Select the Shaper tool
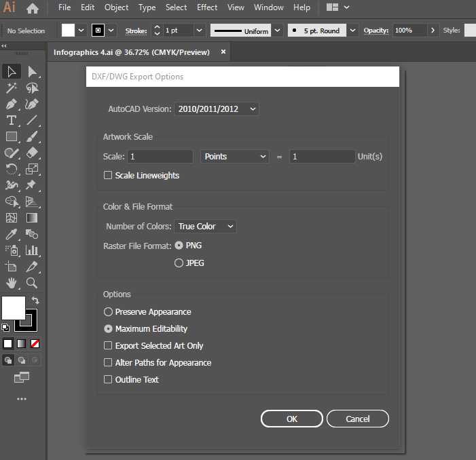476x460 pixels. click(12, 153)
